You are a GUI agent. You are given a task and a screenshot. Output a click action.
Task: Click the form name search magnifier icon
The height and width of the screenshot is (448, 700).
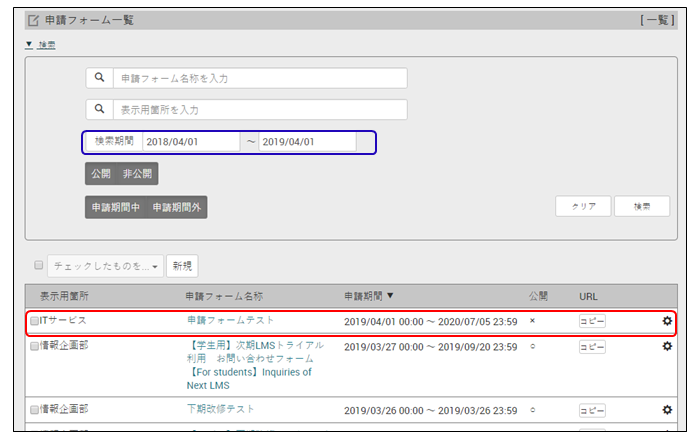pyautogui.click(x=100, y=78)
